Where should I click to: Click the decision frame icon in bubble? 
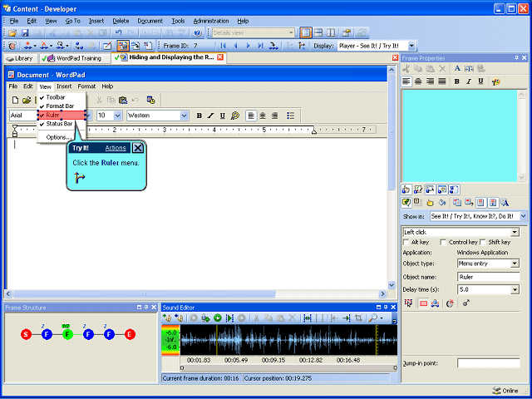[x=80, y=177]
